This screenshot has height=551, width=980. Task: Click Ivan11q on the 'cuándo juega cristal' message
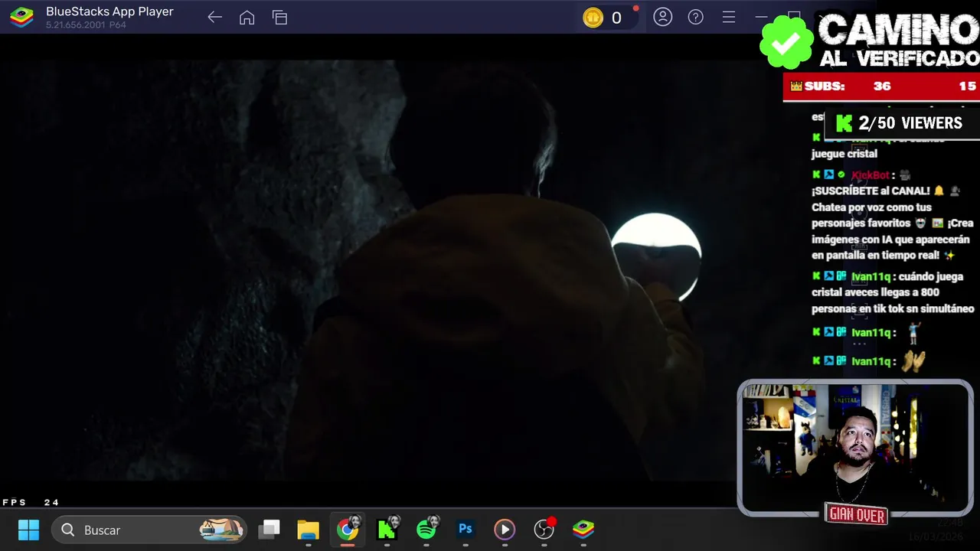(x=871, y=276)
